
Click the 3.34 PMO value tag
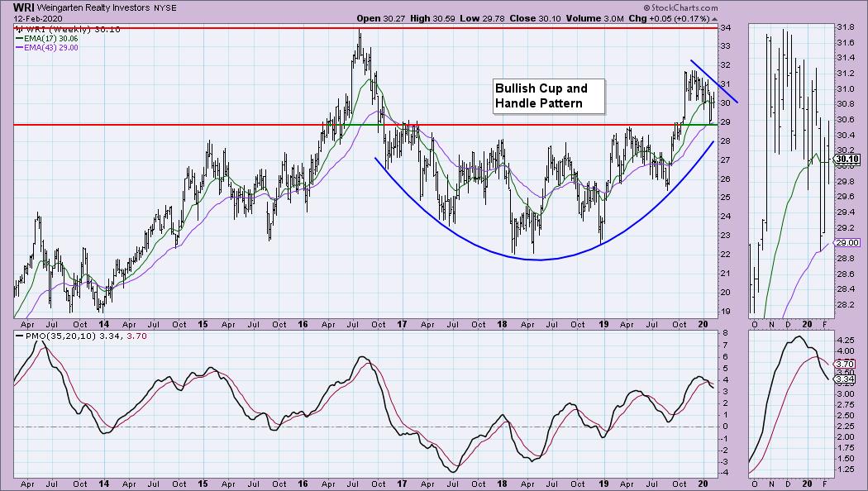[x=846, y=379]
